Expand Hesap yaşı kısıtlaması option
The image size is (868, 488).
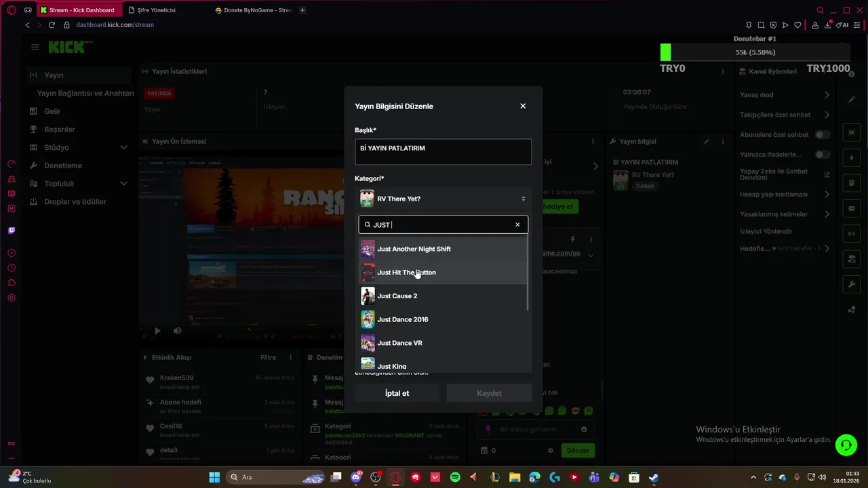[x=785, y=194]
